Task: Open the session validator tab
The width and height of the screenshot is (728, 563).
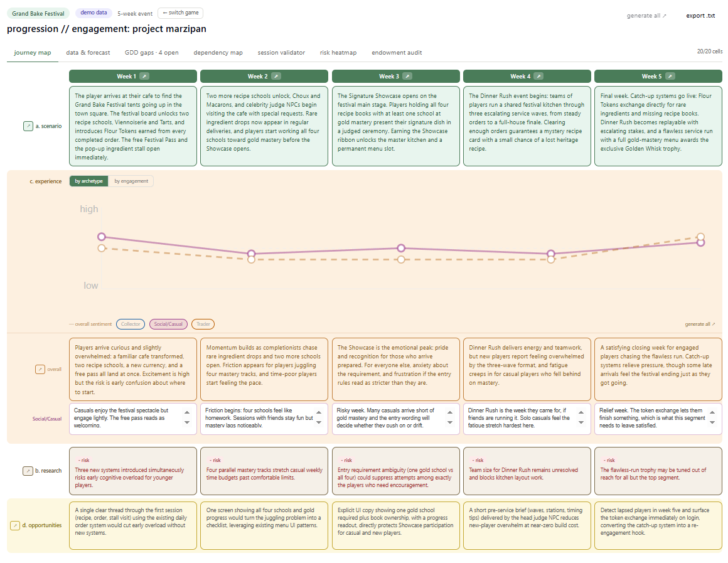Action: [x=281, y=53]
